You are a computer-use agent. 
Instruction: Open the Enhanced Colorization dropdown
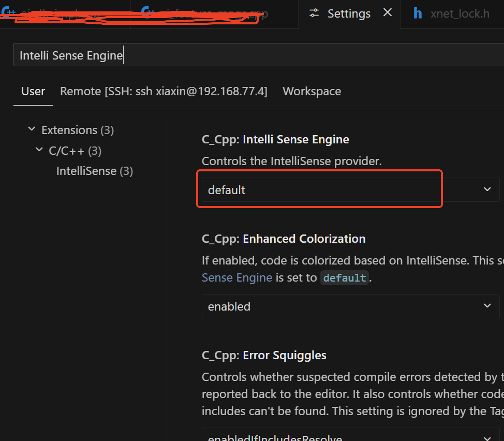click(350, 306)
